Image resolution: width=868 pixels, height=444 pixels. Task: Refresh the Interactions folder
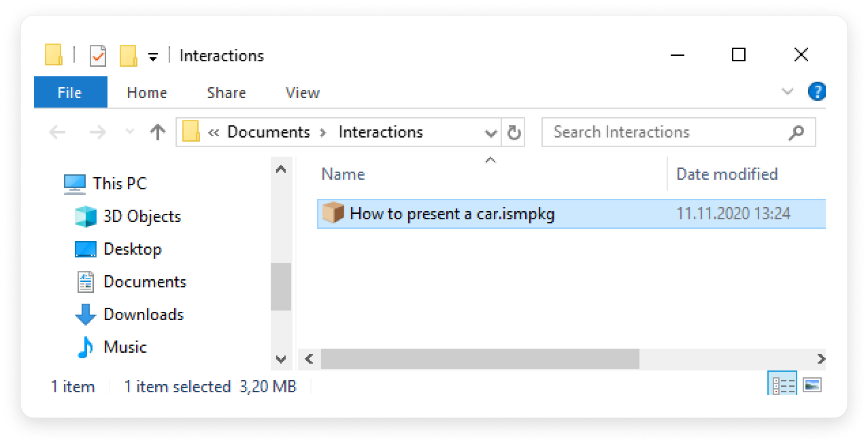pyautogui.click(x=514, y=133)
